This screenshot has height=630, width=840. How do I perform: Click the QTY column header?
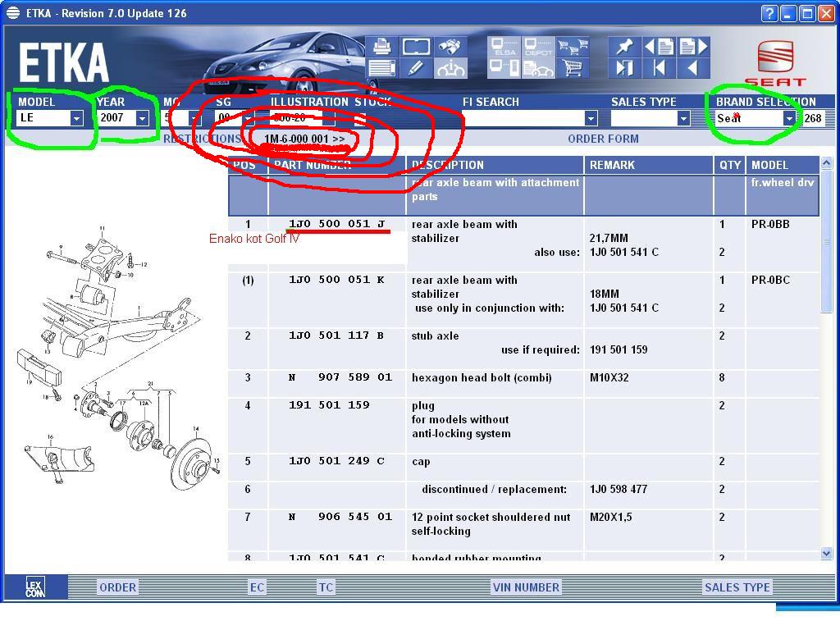(729, 165)
